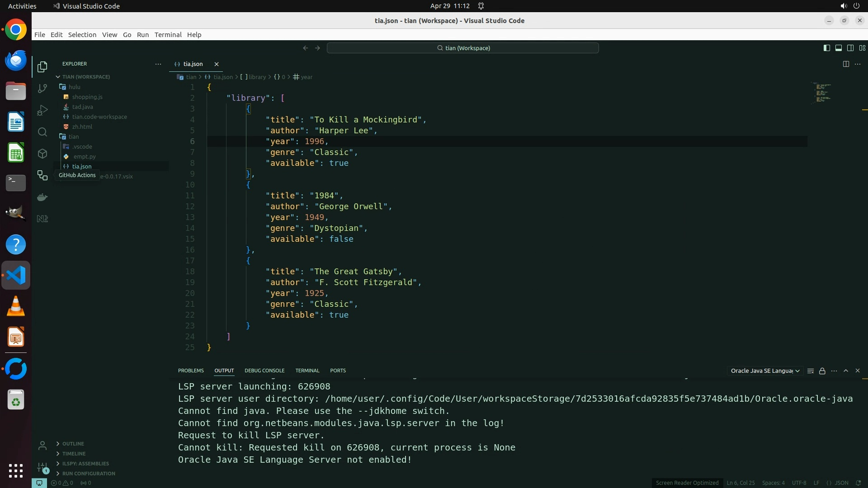868x488 pixels.
Task: Open the Oracle Java SE output channel dropdown
Action: pos(765,371)
